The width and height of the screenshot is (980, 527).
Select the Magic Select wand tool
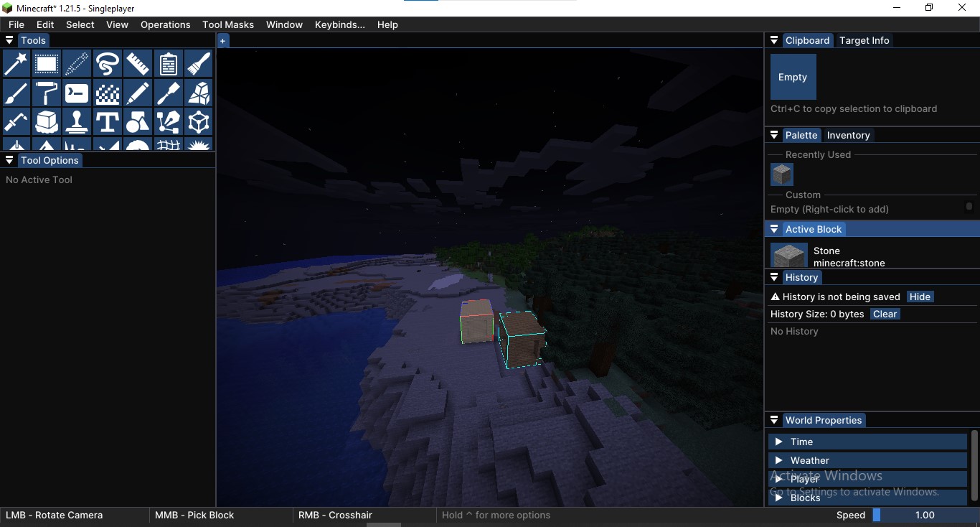[x=17, y=64]
